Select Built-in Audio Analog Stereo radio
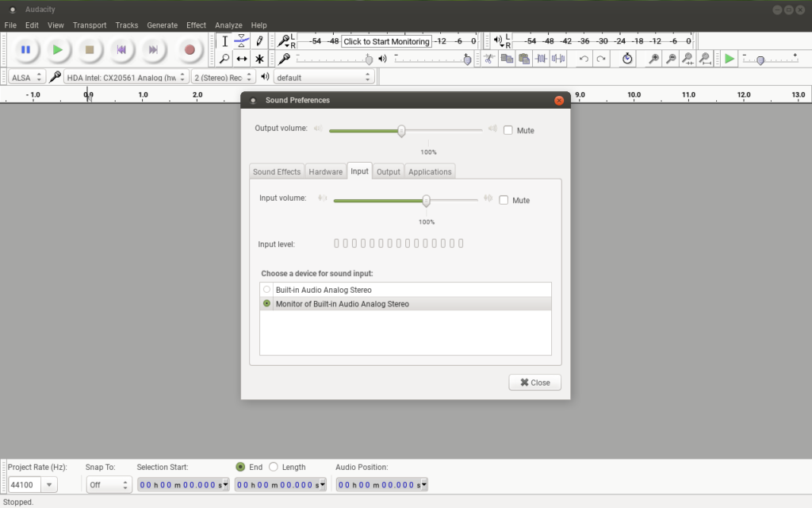The height and width of the screenshot is (508, 812). click(x=266, y=289)
